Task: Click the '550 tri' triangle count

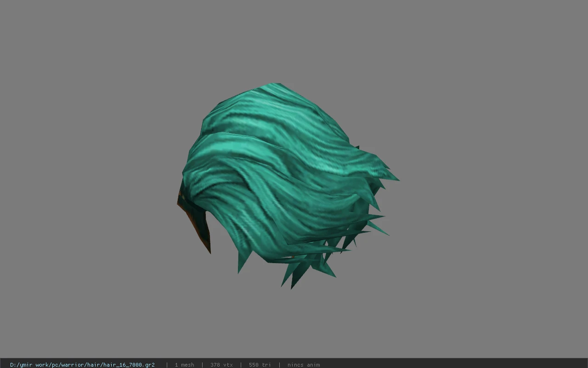Action: [260, 365]
